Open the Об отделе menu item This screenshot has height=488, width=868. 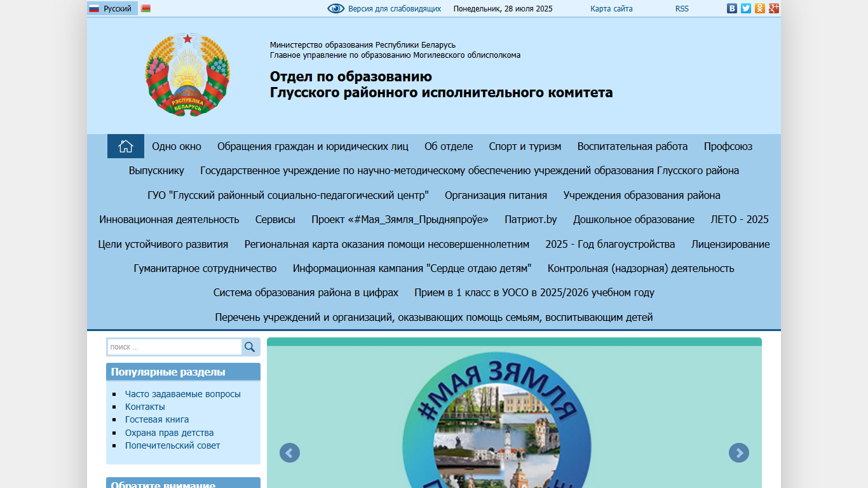click(449, 146)
